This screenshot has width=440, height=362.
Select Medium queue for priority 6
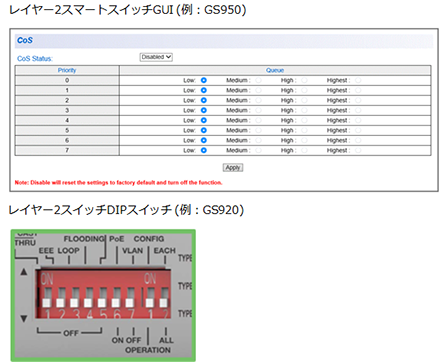(258, 140)
